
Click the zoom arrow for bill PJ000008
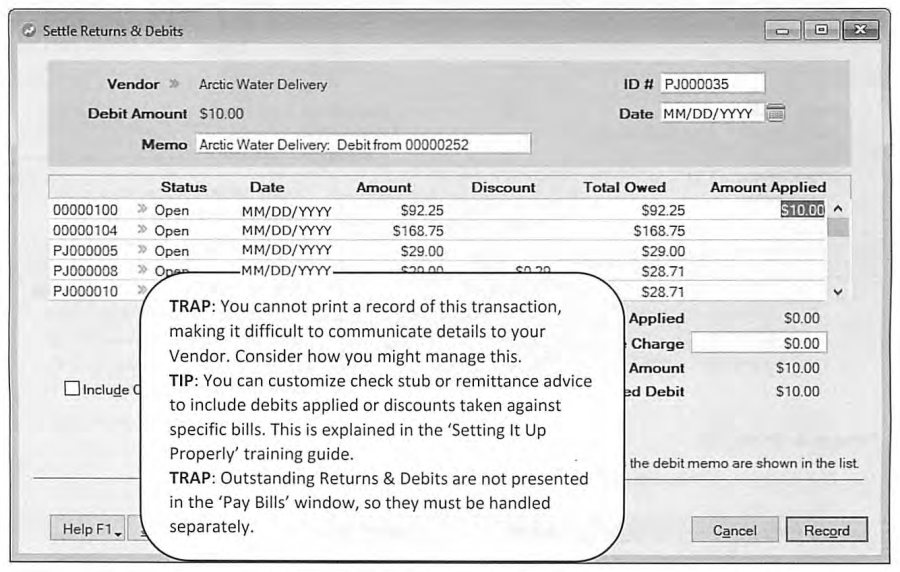tap(142, 270)
